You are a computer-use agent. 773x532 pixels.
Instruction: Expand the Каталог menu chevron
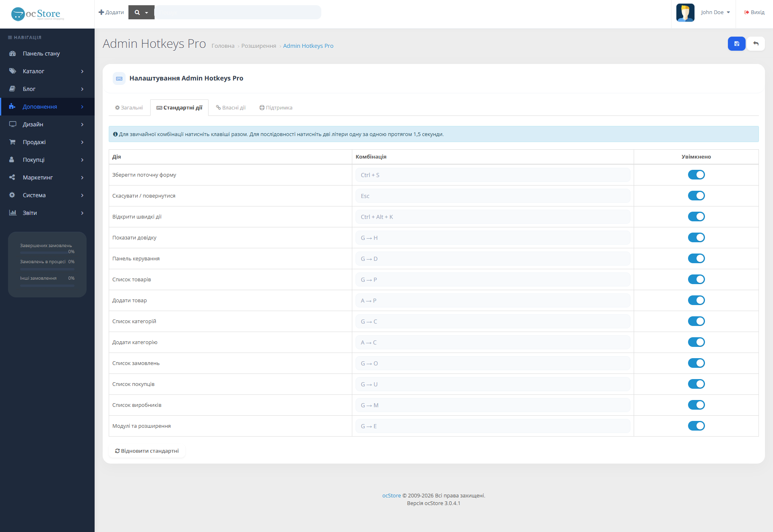[x=82, y=71]
